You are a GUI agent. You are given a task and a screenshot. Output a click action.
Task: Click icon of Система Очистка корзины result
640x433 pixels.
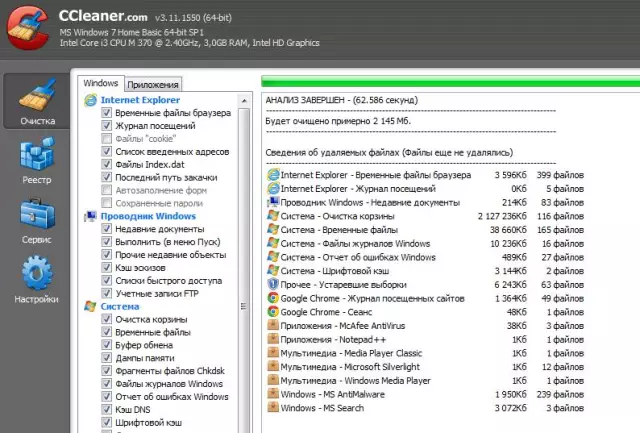(273, 216)
